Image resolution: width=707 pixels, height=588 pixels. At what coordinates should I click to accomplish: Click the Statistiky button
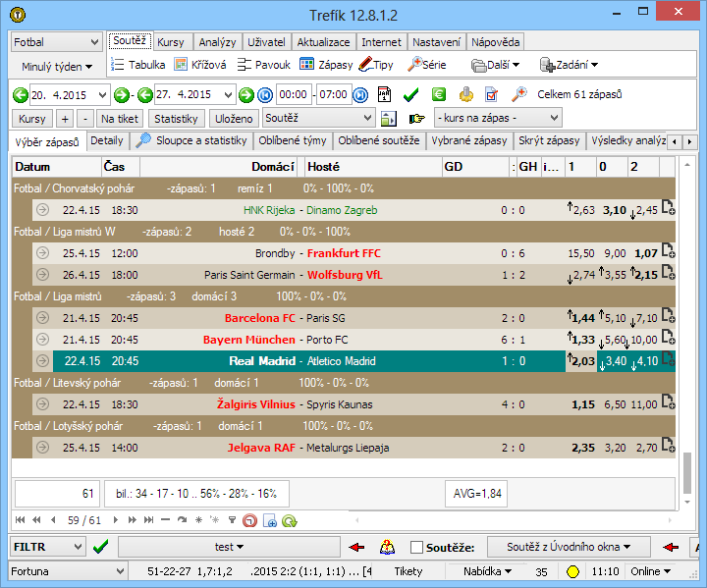177,119
